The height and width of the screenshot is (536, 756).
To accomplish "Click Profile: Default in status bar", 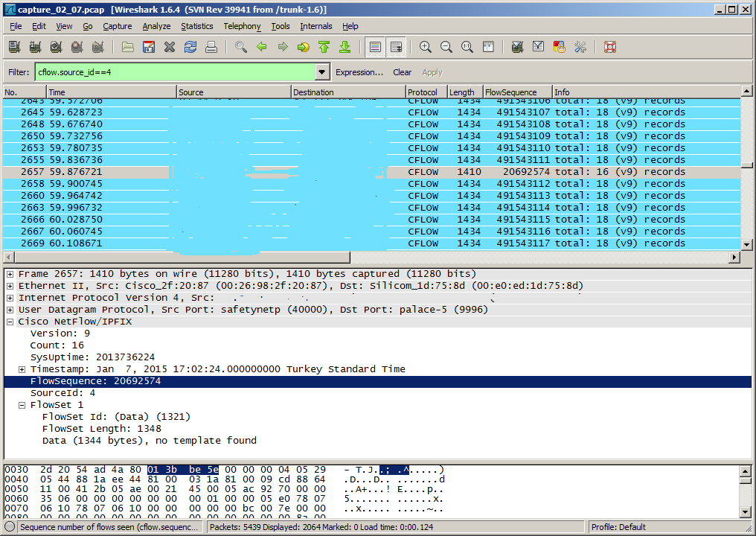I will pos(618,527).
